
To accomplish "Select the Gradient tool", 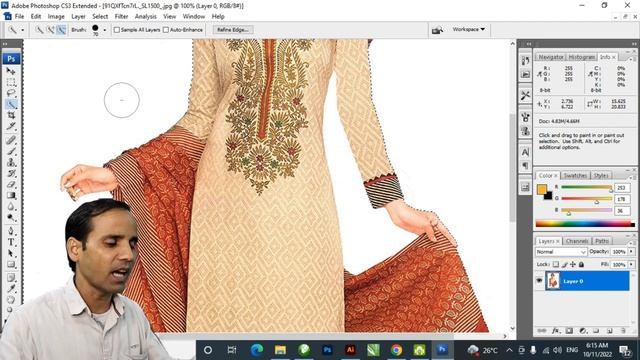I will pos(11,195).
